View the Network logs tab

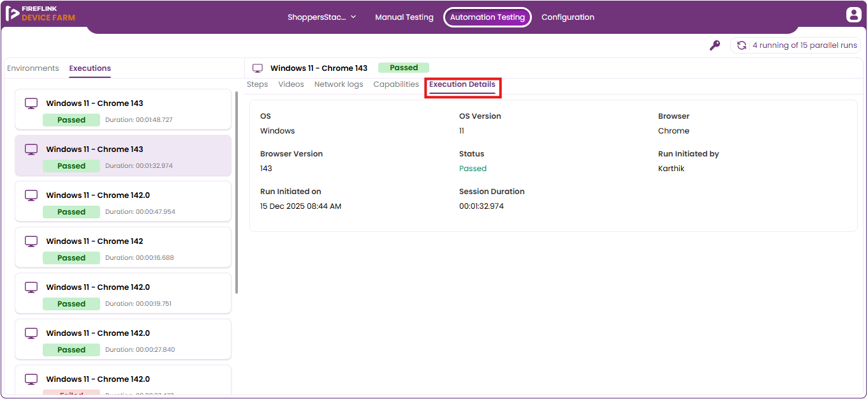[339, 84]
